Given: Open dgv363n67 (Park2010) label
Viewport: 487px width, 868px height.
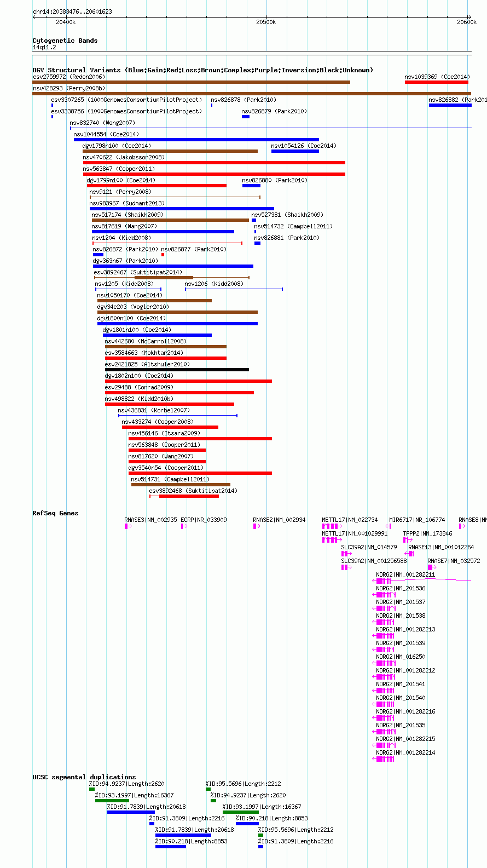Looking at the screenshot, I should (125, 261).
